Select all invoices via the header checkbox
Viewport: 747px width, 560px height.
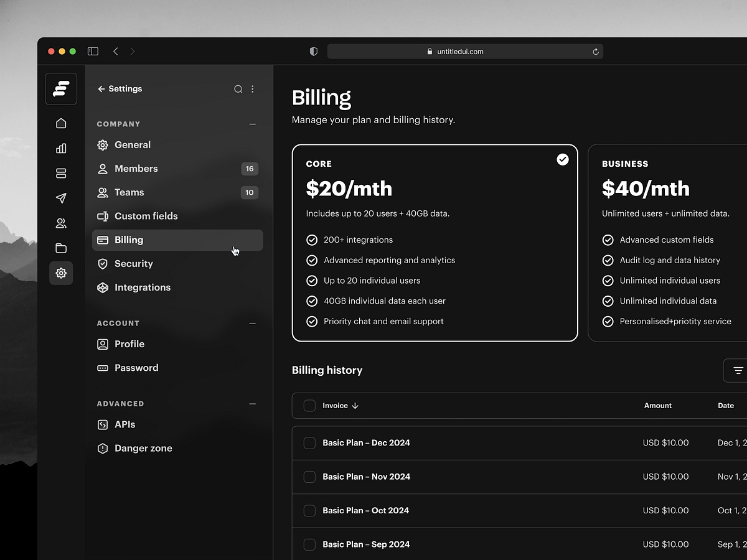click(309, 405)
